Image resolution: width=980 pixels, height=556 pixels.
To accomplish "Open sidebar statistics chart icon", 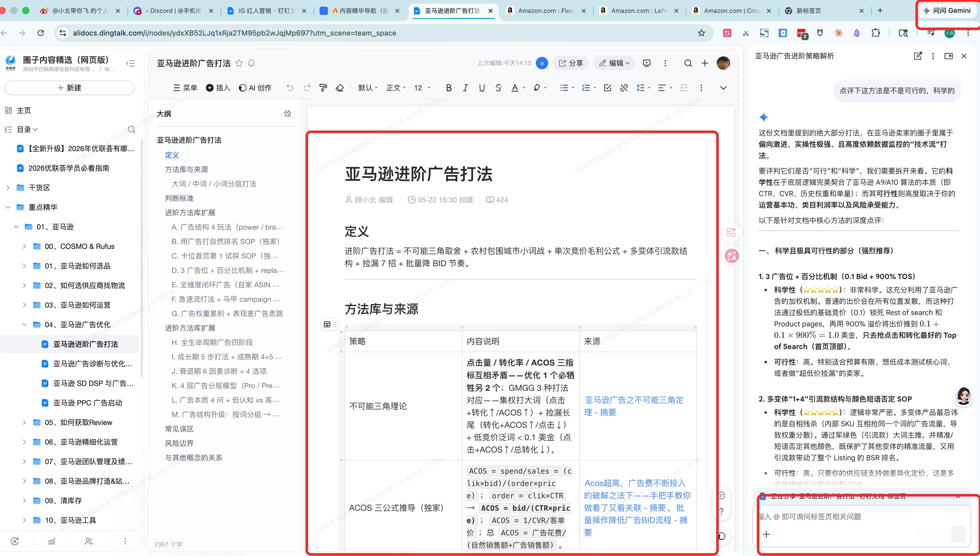I will coord(51,541).
